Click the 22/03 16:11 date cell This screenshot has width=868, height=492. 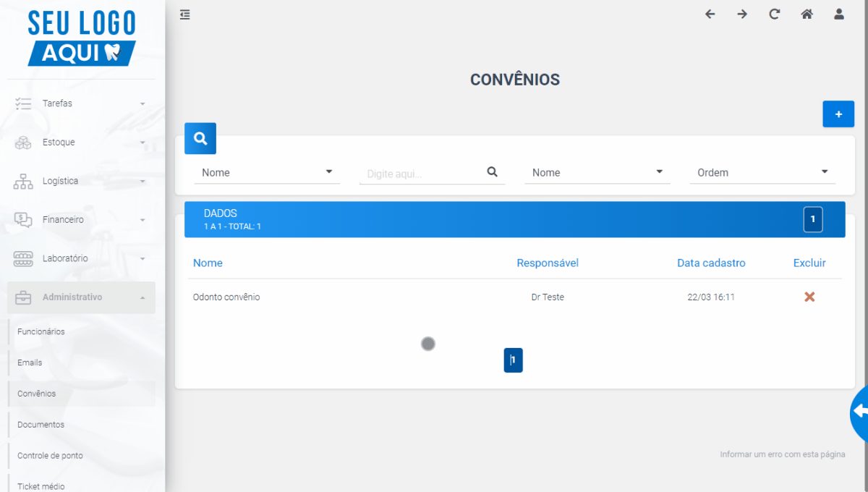click(x=711, y=297)
